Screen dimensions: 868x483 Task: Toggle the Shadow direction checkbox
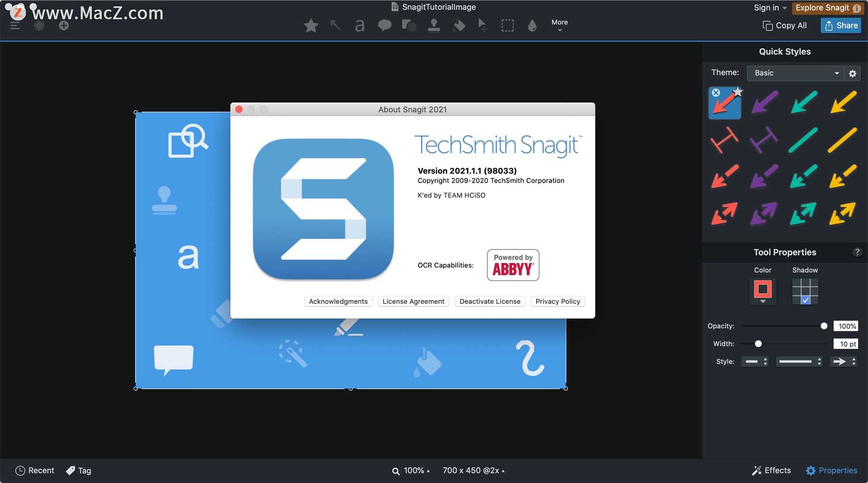click(x=805, y=300)
